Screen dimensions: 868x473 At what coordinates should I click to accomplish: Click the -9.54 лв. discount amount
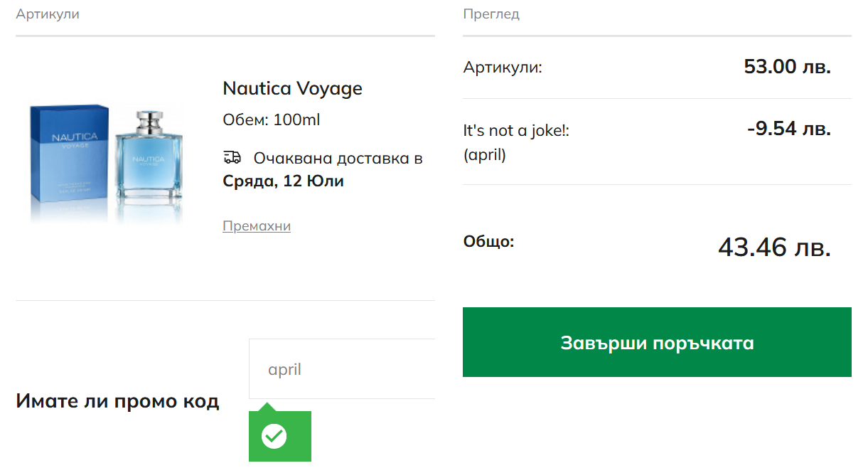[788, 129]
